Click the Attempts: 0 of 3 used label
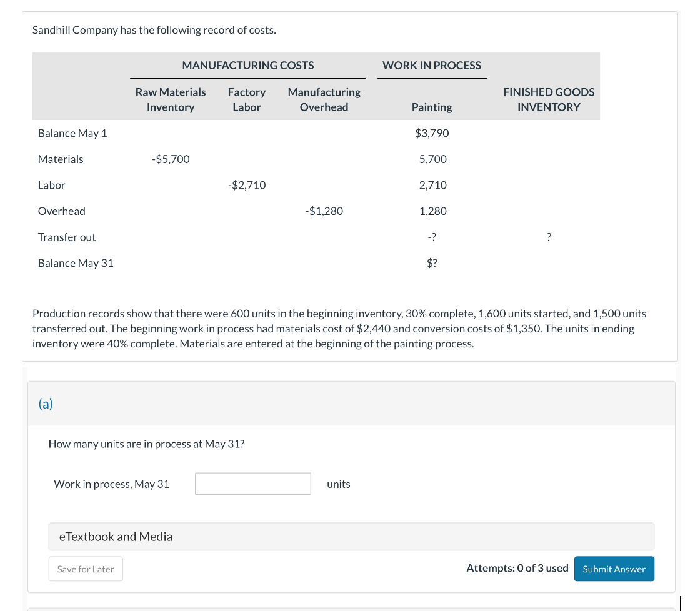700x611 pixels. click(517, 568)
